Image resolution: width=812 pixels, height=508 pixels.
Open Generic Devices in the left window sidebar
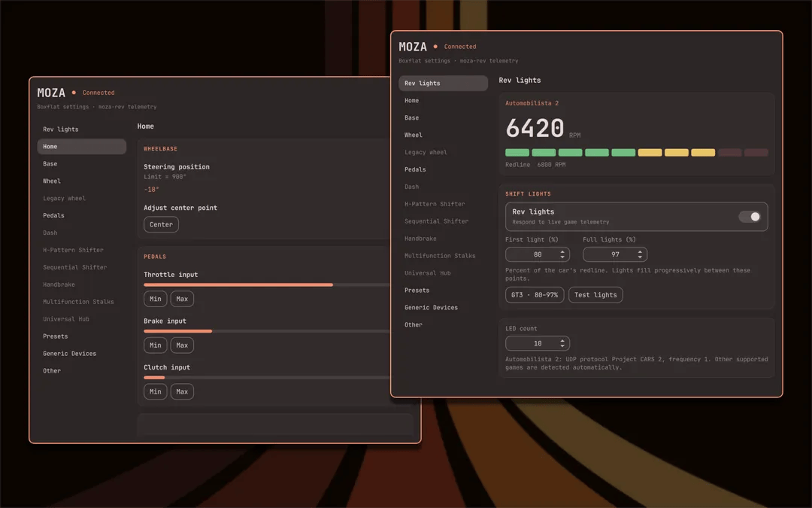pos(82,354)
